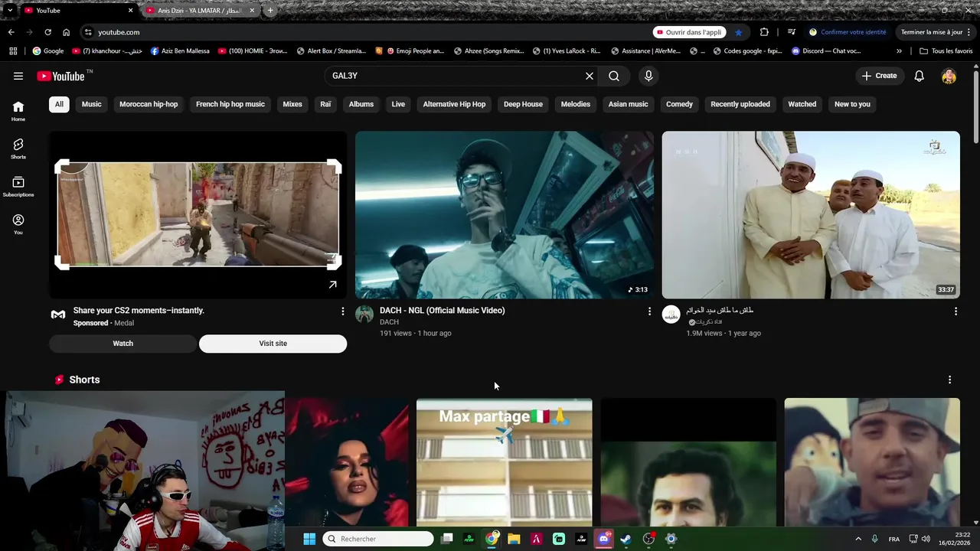Click the browser home icon
Image resolution: width=980 pixels, height=551 pixels.
click(x=66, y=32)
